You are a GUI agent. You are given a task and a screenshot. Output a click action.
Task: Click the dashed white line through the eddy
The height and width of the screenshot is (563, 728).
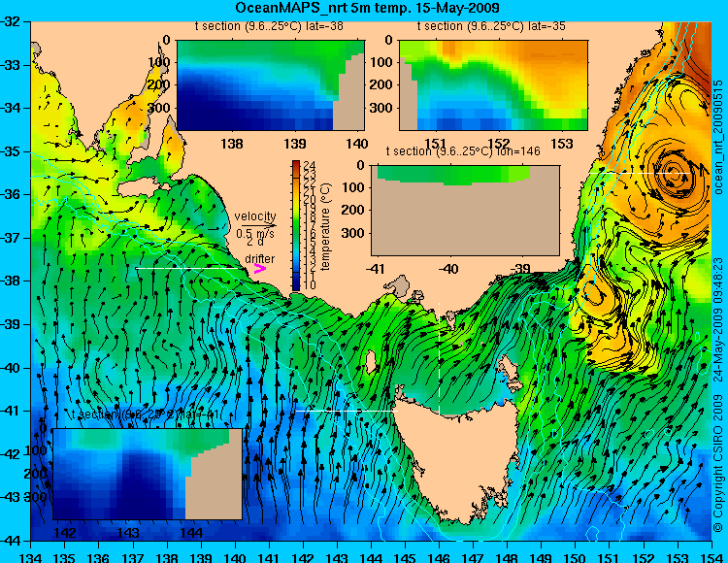[x=640, y=173]
